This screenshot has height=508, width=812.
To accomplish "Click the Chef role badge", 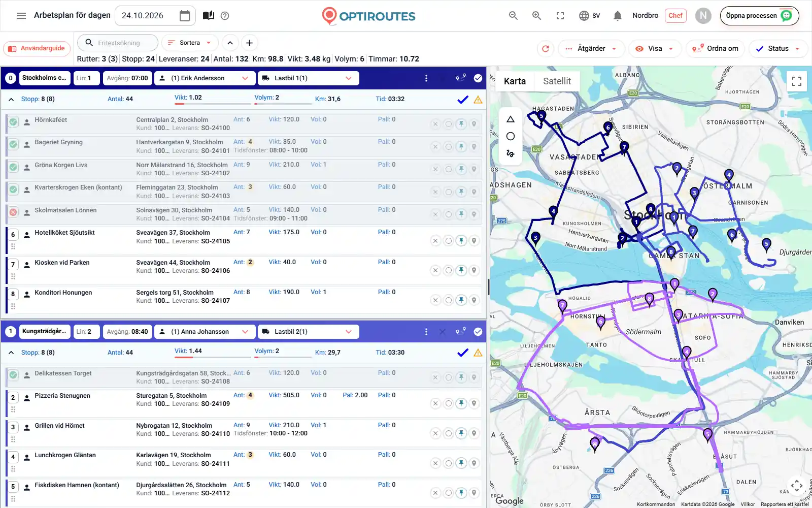I will [675, 16].
